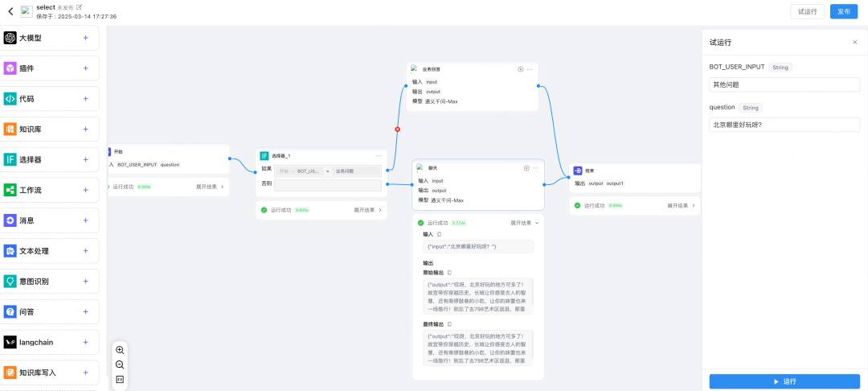Add a 代码 node with its plus icon
Viewport: 868px width, 391px height.
point(85,99)
